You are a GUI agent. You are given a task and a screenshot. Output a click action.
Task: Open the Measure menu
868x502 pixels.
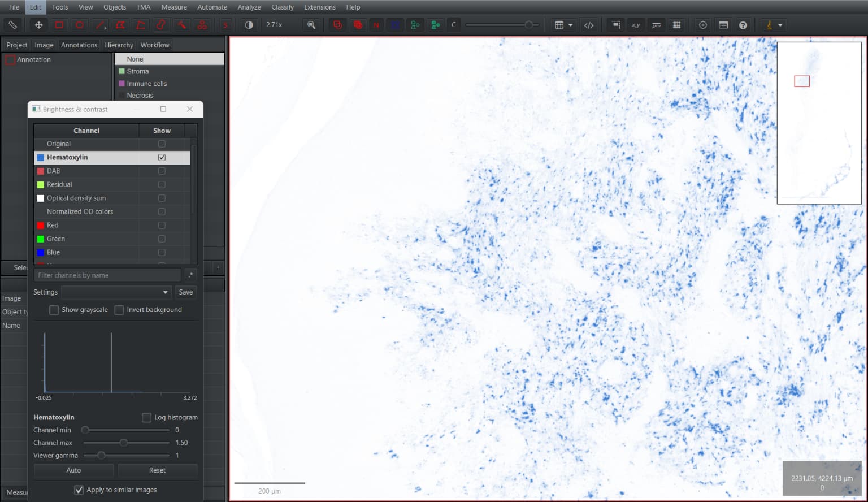pos(173,7)
